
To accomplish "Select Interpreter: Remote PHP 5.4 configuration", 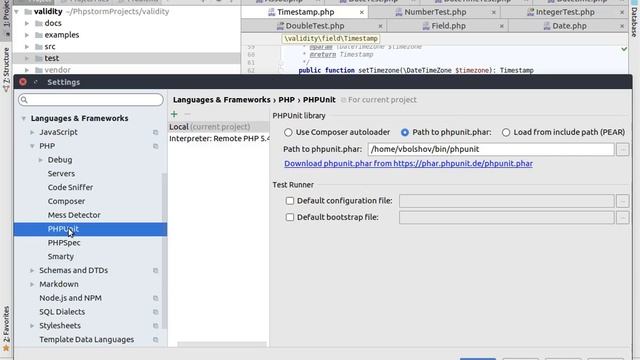I will (x=219, y=139).
